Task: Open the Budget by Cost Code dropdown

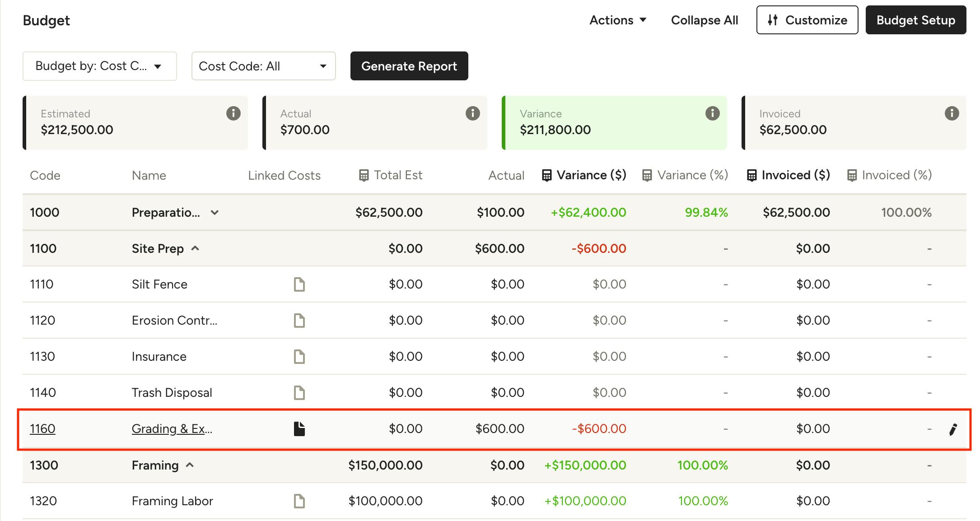Action: coord(99,66)
